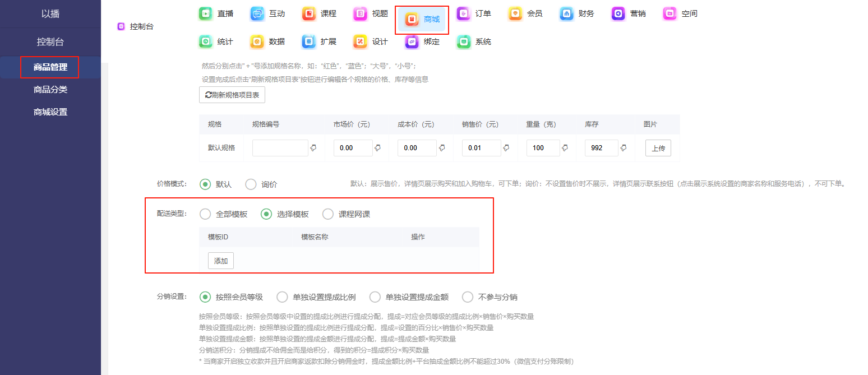This screenshot has width=868, height=375.
Task: Choose 全部模板 delivery type option
Action: (205, 214)
